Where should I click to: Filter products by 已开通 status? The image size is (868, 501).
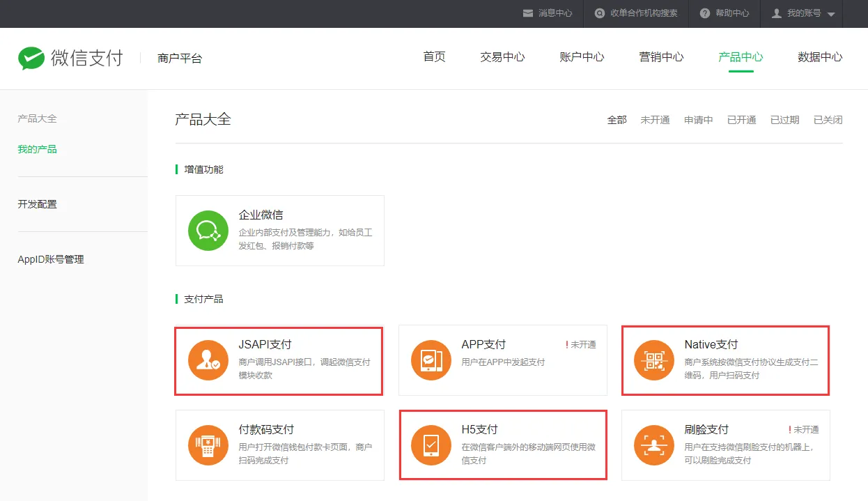(x=741, y=119)
